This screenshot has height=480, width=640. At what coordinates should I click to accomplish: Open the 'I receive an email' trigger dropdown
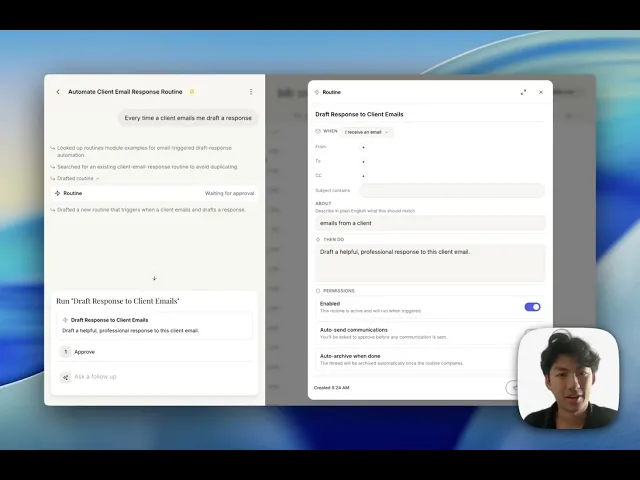367,132
